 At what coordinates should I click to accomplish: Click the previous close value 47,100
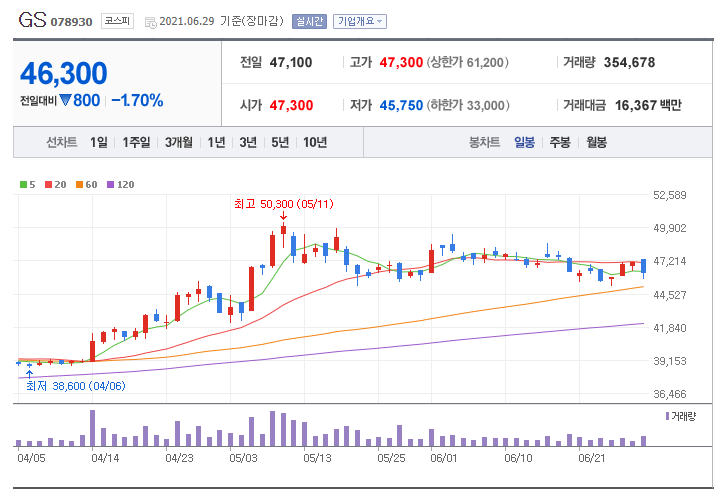291,62
